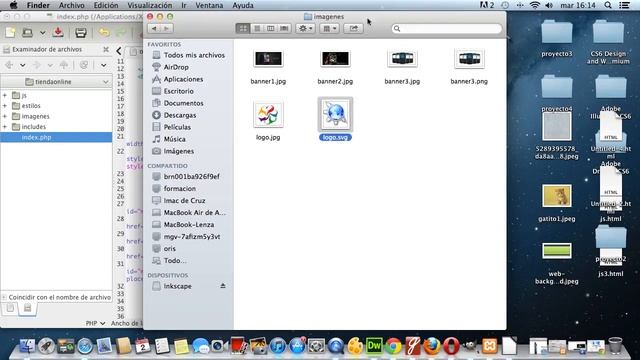Open the Ventana menu
Screen dimensions: 640x360
click(209, 5)
